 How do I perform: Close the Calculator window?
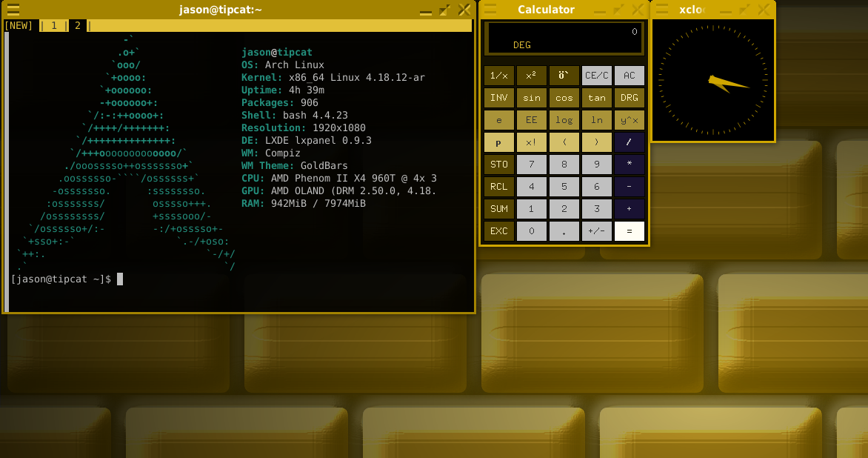[637, 10]
